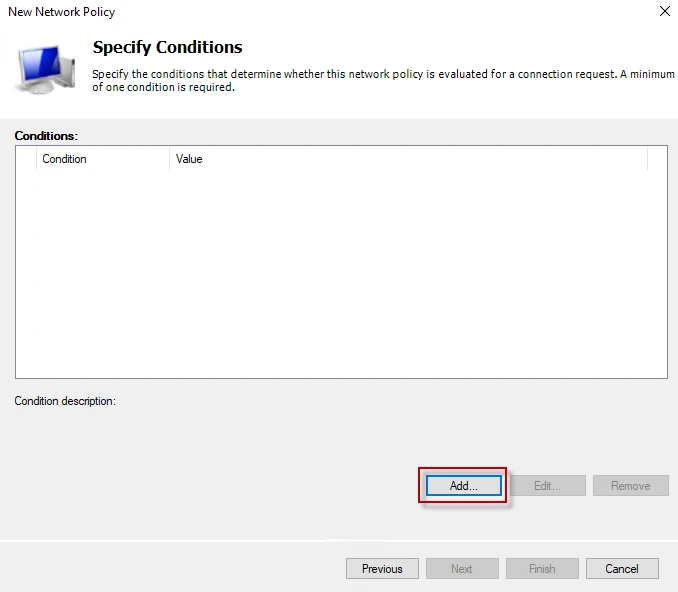The width and height of the screenshot is (678, 592).
Task: Close the New Network Policy dialog
Action: click(665, 12)
